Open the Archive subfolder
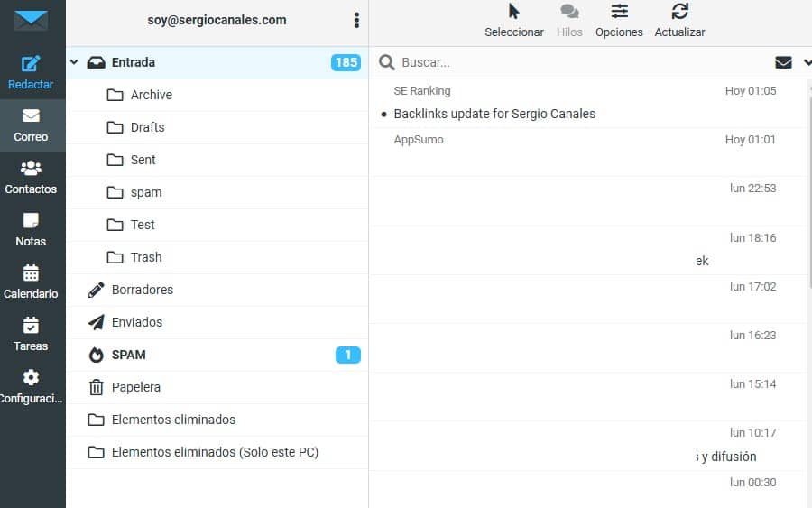The image size is (812, 508). (x=217, y=95)
